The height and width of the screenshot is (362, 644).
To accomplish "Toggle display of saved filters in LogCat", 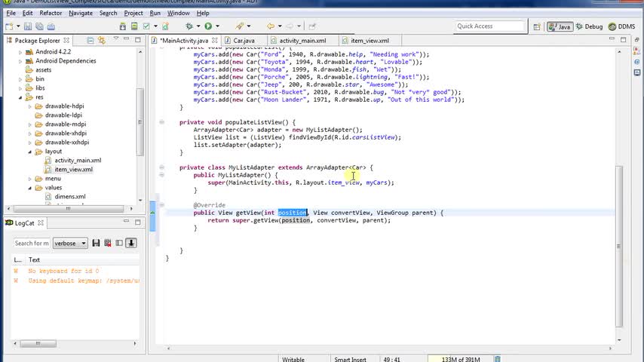I will pyautogui.click(x=119, y=243).
